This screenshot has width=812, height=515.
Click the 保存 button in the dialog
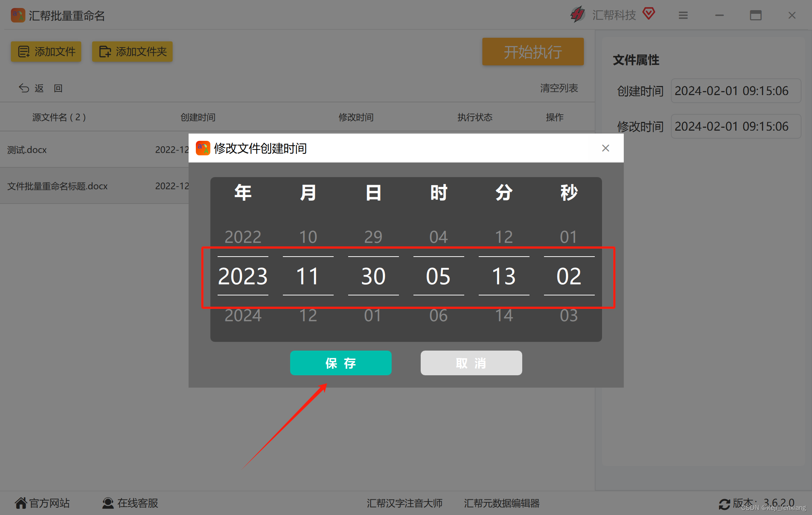[341, 363]
